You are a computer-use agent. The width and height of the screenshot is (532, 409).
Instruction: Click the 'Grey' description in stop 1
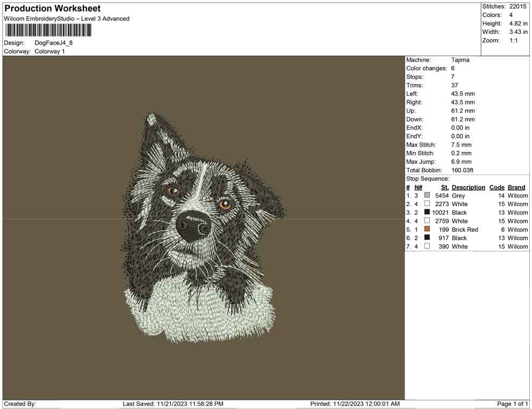(458, 195)
